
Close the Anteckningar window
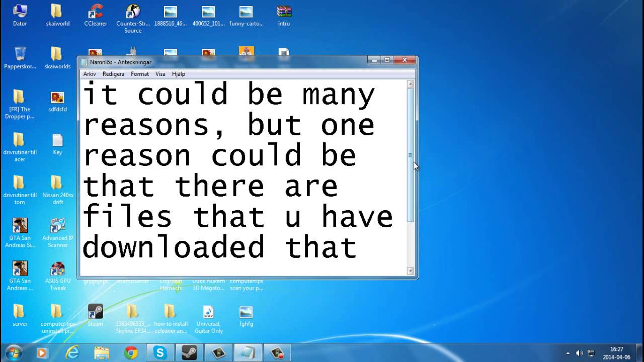pos(405,60)
